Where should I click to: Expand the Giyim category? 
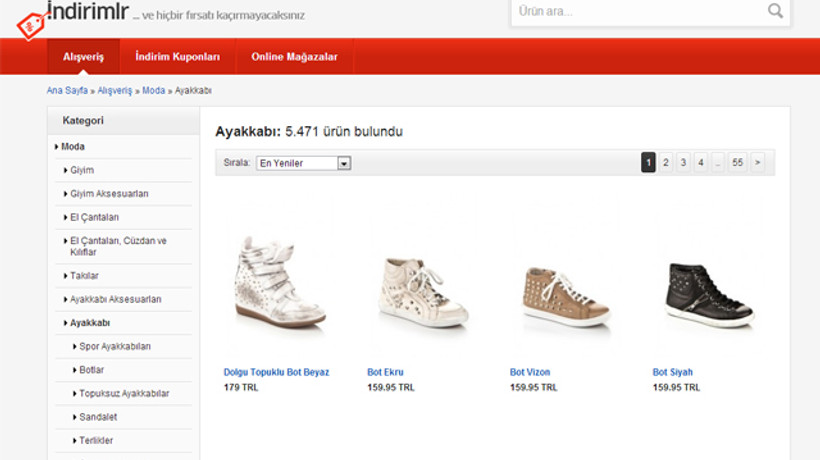click(81, 170)
